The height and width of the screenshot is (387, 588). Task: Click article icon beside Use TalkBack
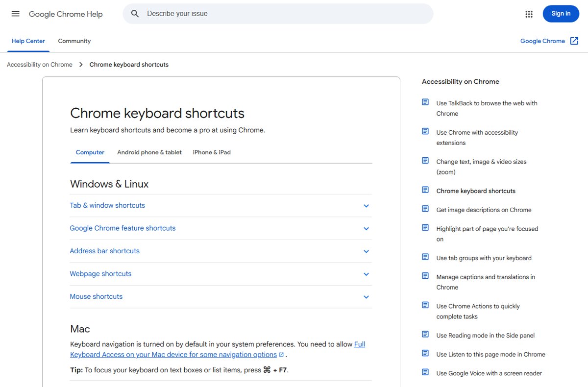pos(425,102)
